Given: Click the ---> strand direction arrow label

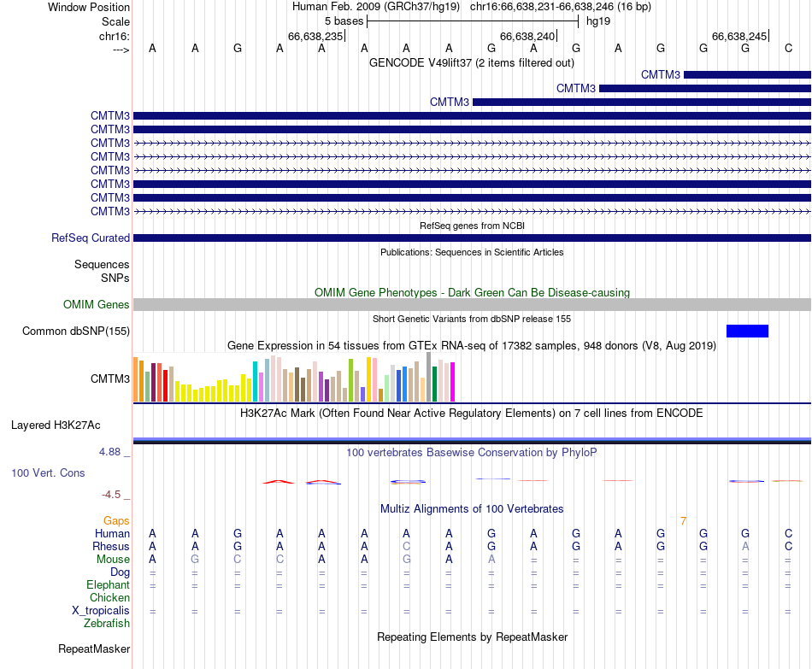Looking at the screenshot, I should [121, 50].
